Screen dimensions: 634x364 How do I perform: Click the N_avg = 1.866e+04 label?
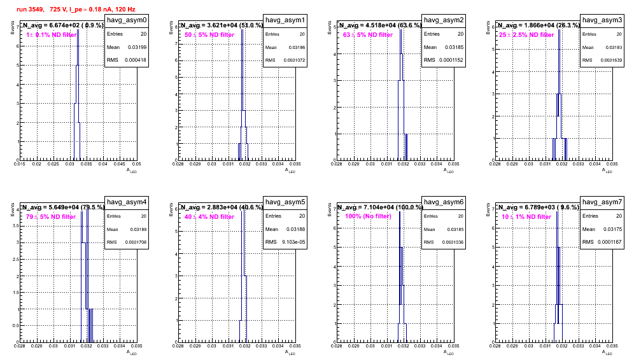[x=539, y=25]
